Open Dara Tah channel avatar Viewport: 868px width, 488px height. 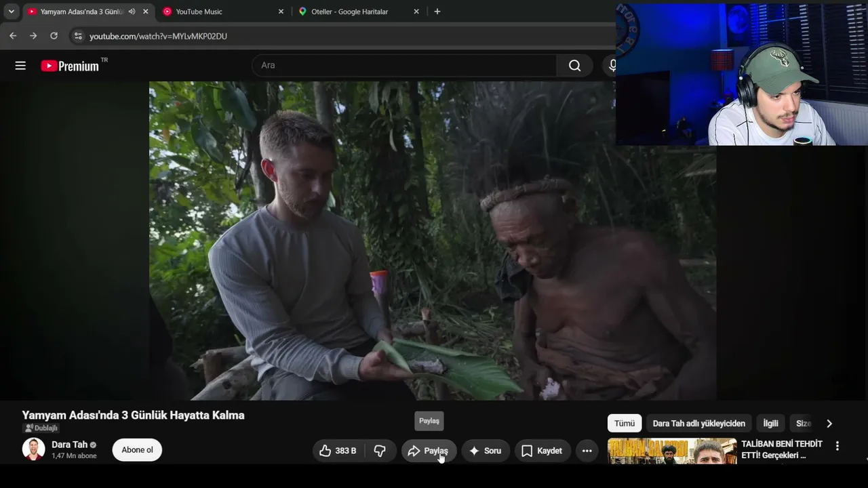(33, 449)
